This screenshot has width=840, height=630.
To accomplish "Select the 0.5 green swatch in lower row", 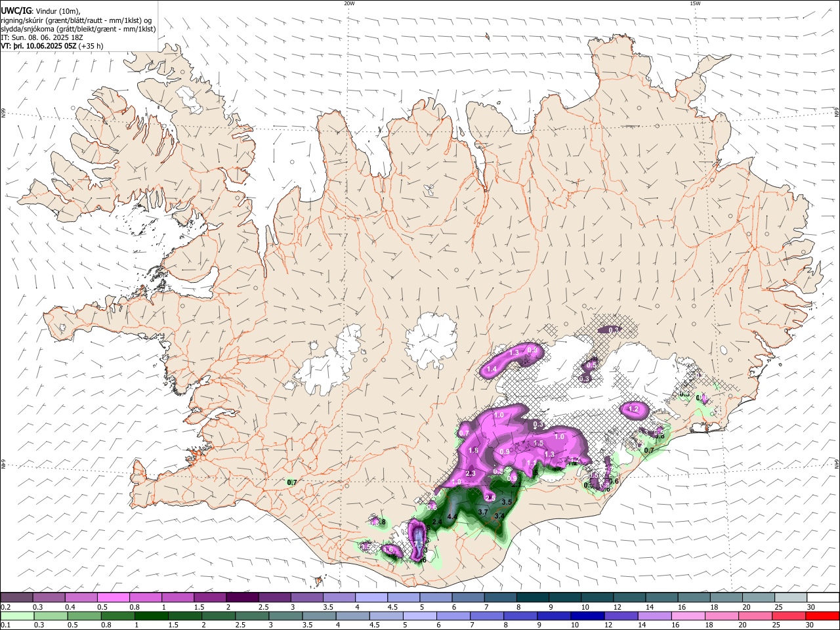I will pyautogui.click(x=84, y=616).
